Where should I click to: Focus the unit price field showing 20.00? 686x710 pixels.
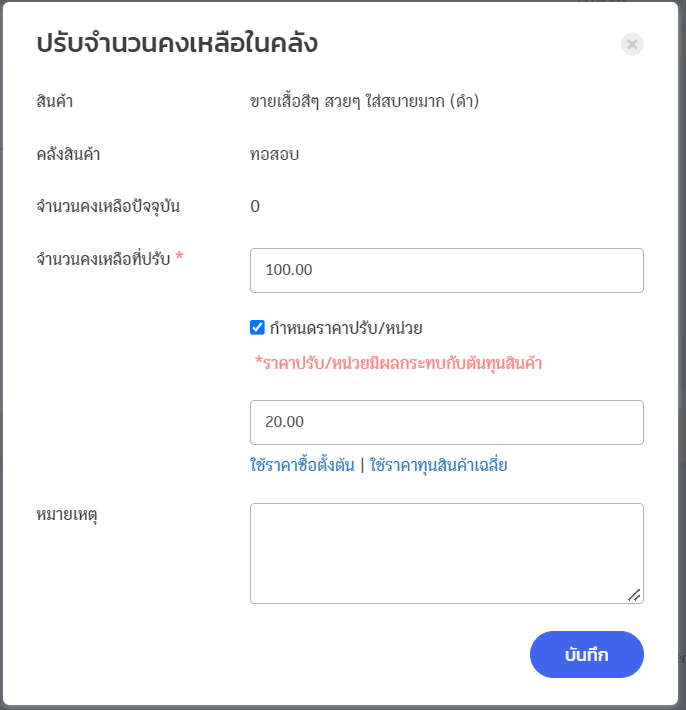(446, 422)
